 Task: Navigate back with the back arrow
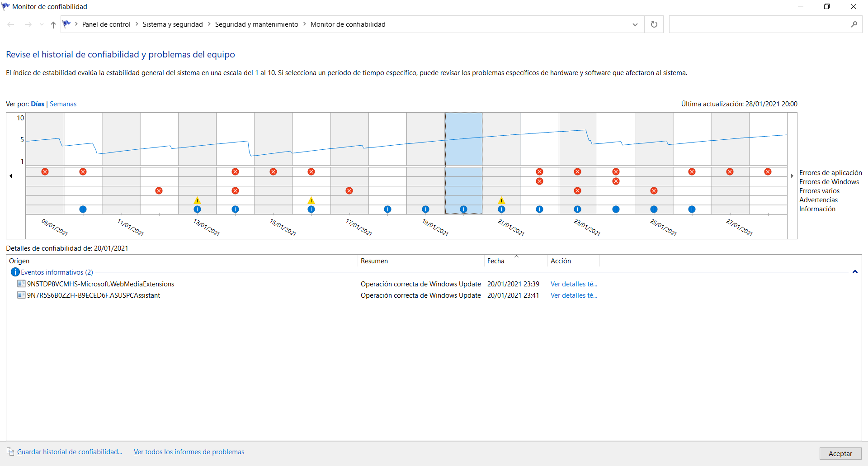tap(11, 24)
